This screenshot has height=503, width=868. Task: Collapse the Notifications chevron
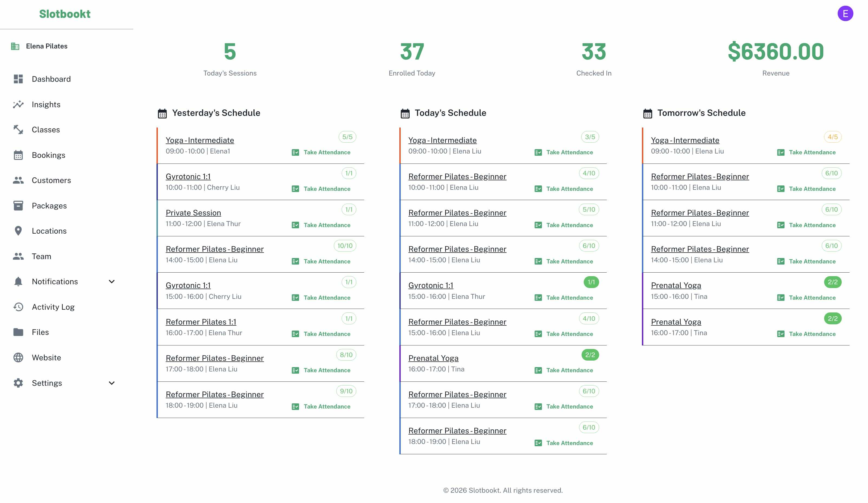(111, 282)
